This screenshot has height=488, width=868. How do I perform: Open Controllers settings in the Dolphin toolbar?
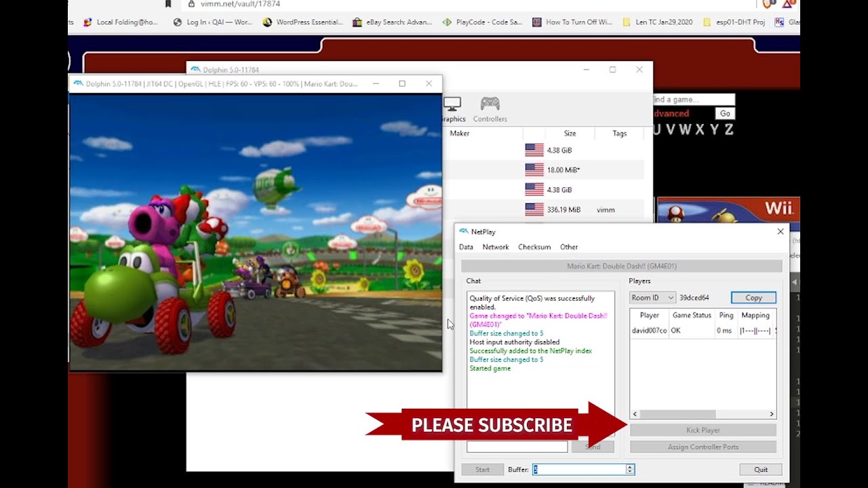(490, 109)
